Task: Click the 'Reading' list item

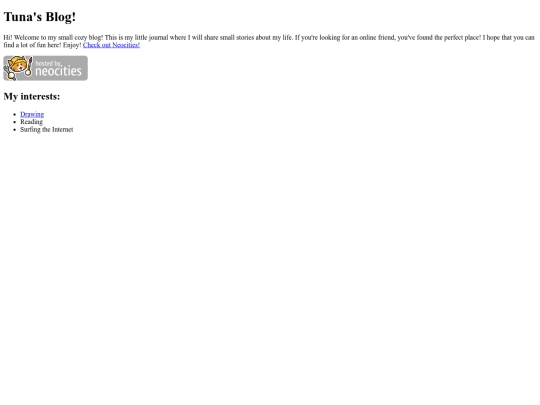Action: point(31,122)
